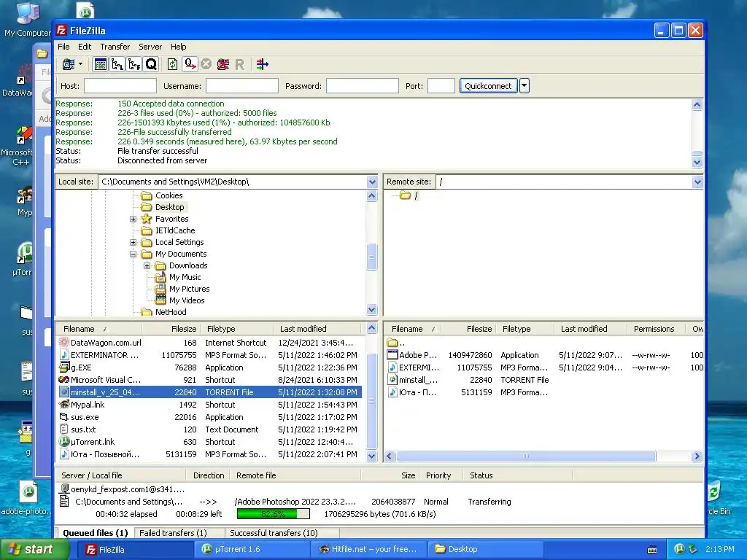Switch to Successful transfers (10) tab
Image resolution: width=747 pixels, height=560 pixels.
point(274,533)
